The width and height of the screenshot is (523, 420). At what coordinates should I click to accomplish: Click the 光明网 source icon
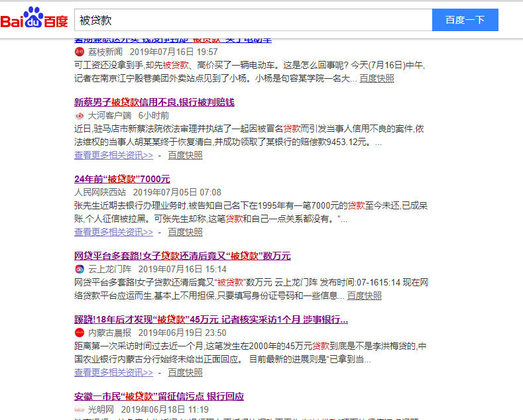80,409
